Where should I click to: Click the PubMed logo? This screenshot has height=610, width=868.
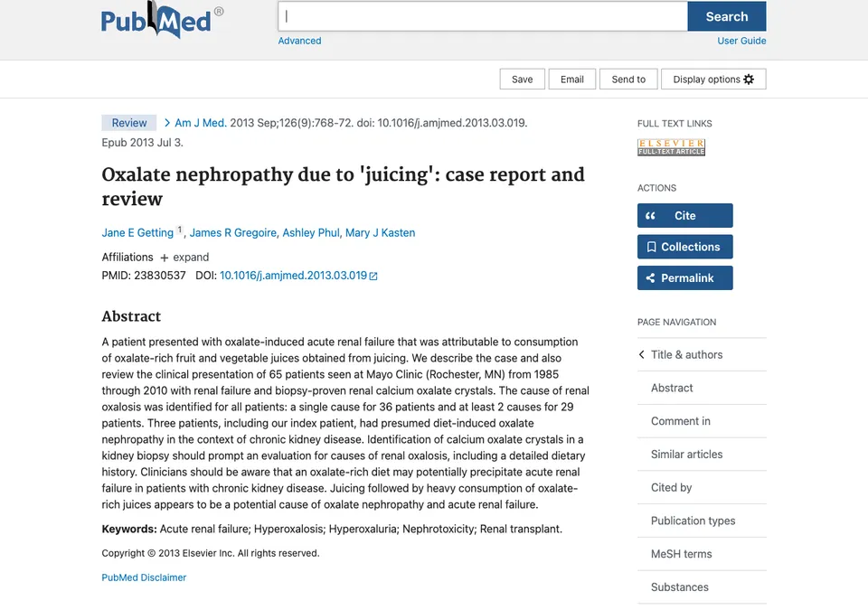click(x=162, y=20)
